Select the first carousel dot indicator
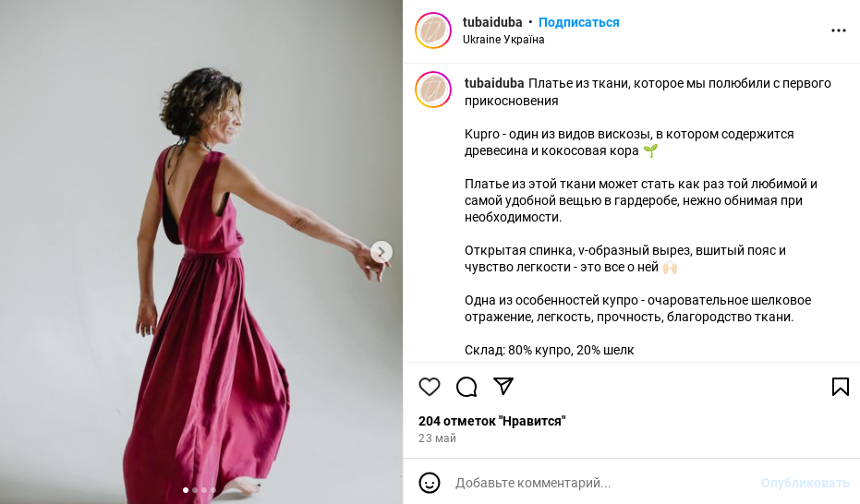The height and width of the screenshot is (504, 860). pos(186,490)
